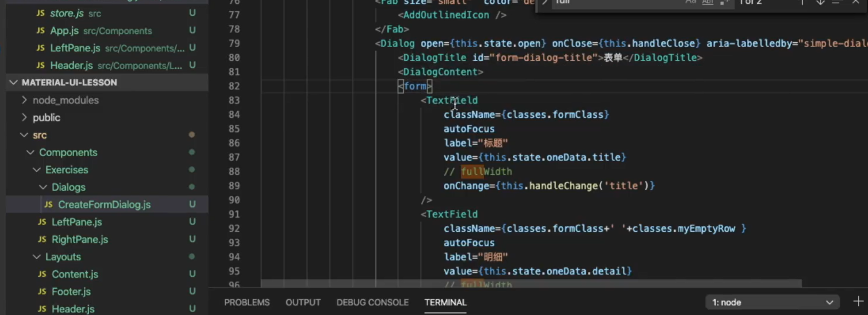The image size is (868, 315).
Task: Click the modified dot beside src folder
Action: [x=192, y=135]
